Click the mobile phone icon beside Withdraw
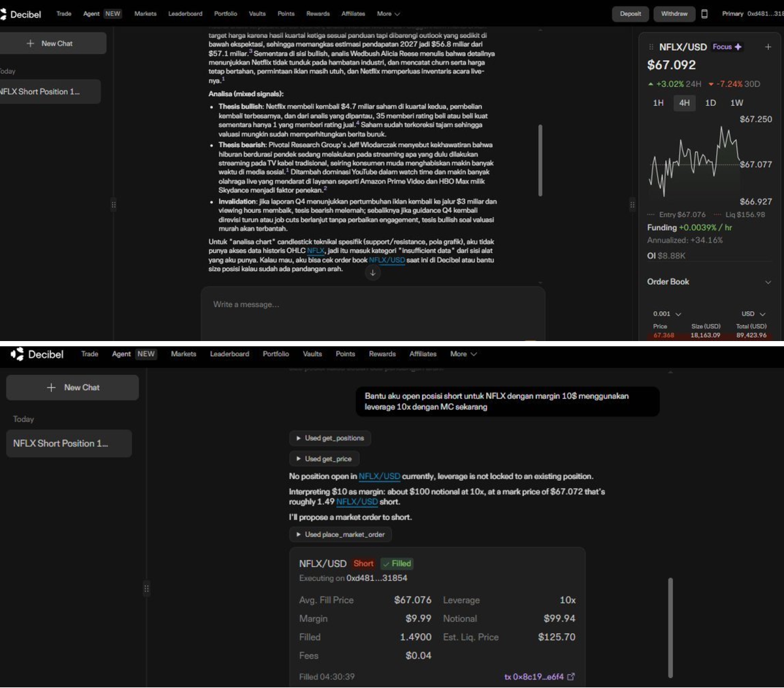 (704, 14)
